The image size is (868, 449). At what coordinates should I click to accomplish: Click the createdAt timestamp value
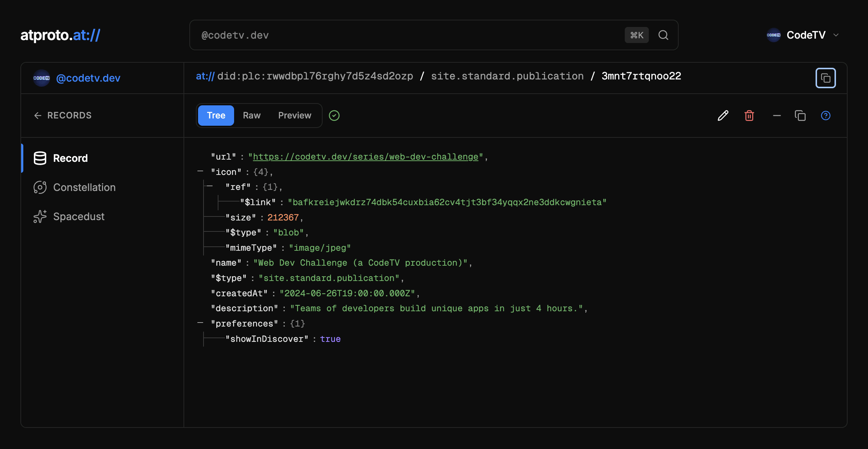pyautogui.click(x=347, y=293)
